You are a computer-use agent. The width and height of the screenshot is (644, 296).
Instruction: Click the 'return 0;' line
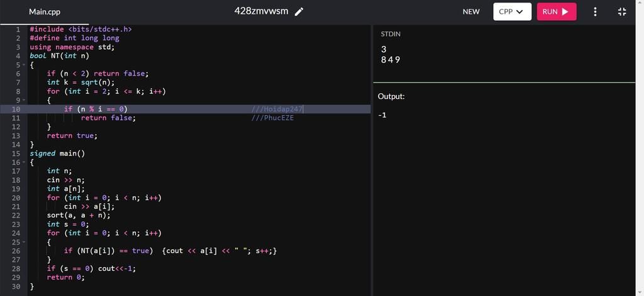click(x=65, y=278)
